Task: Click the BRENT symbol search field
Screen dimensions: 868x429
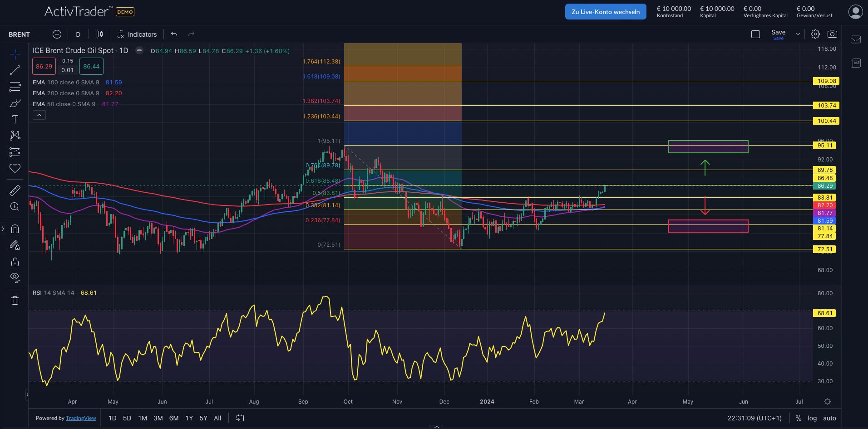Action: [20, 34]
